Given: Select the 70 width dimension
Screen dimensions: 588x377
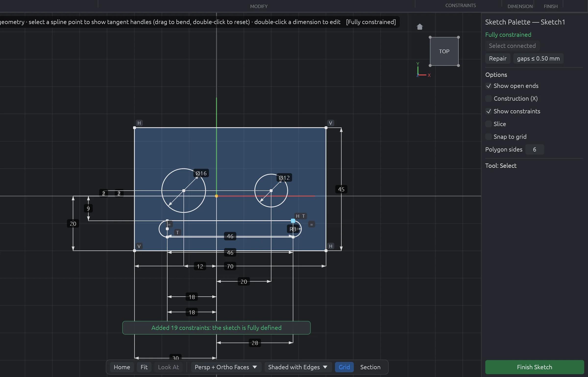Looking at the screenshot, I should [x=230, y=266].
